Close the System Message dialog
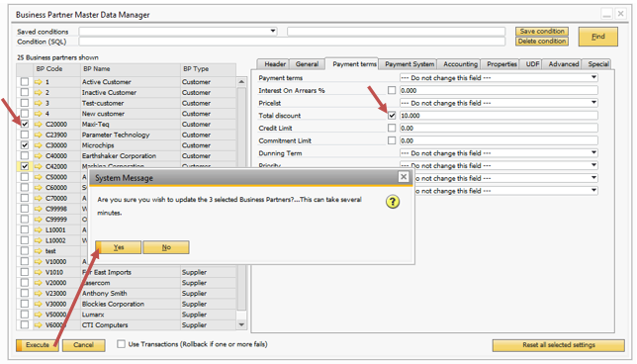This screenshot has height=364, width=637. coord(404,177)
